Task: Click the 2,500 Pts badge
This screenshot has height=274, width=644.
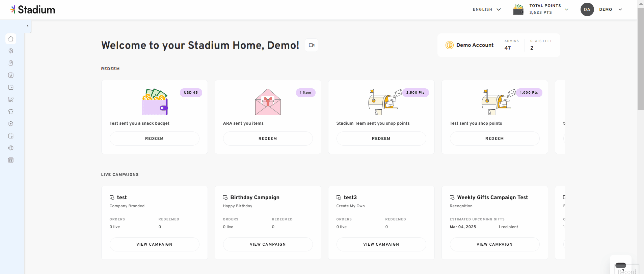Action: click(x=415, y=93)
